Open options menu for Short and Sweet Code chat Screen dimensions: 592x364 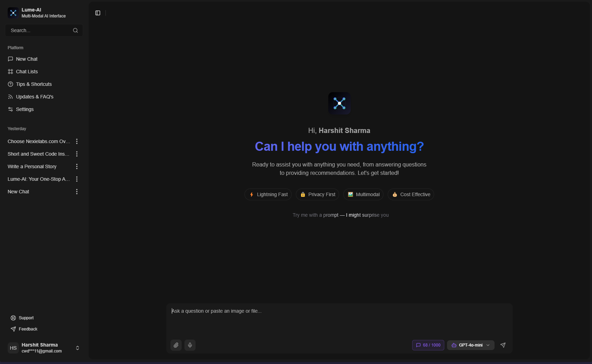point(77,154)
